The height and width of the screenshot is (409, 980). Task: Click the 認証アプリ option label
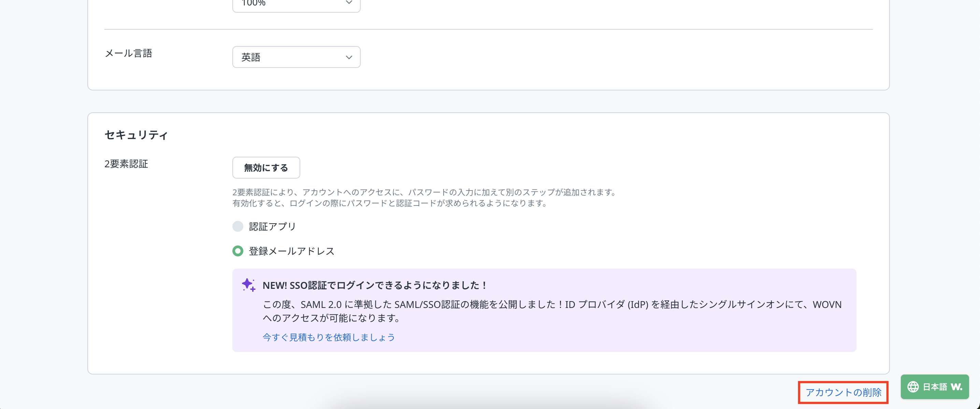272,226
